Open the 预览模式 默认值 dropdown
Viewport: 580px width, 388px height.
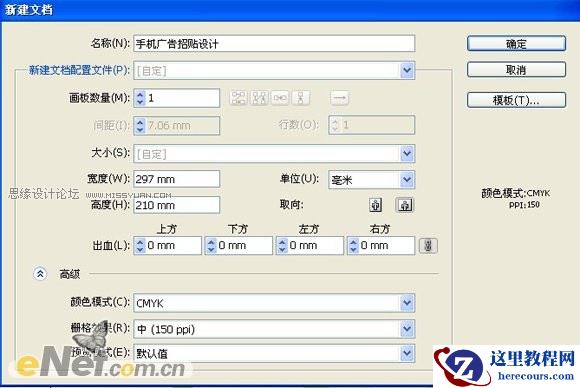tap(274, 353)
